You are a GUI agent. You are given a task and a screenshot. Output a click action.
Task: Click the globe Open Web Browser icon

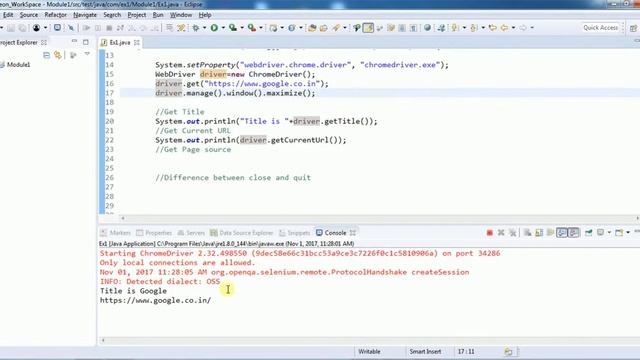(x=427, y=28)
